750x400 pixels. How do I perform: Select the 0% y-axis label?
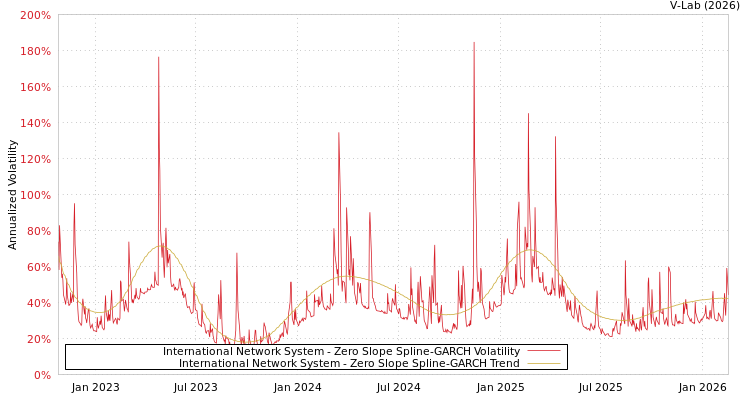(x=42, y=375)
